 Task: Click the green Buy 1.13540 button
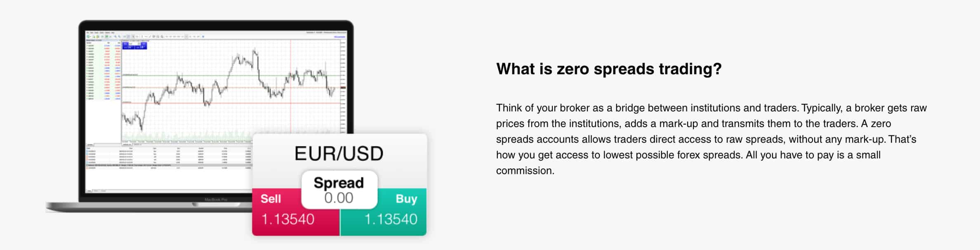click(x=383, y=212)
